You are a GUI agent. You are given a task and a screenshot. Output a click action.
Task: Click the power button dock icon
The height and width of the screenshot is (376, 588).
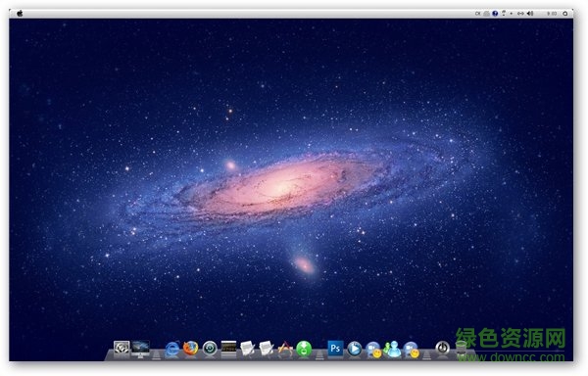[x=443, y=348]
